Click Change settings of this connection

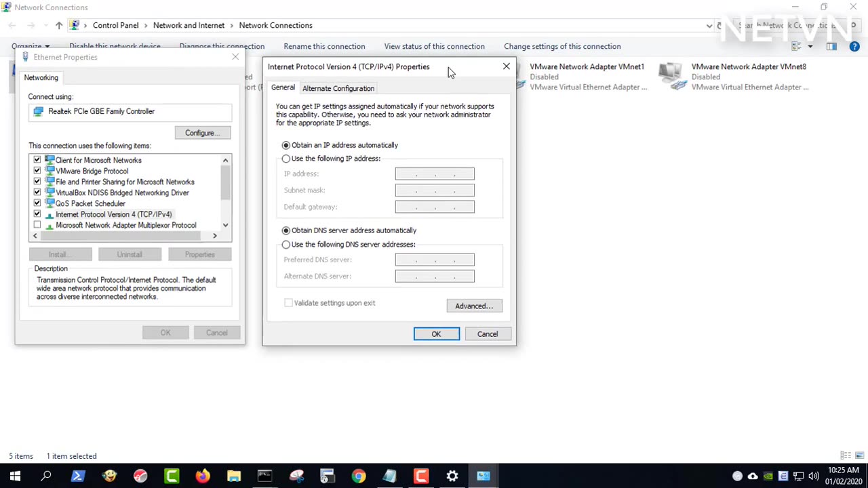click(x=562, y=46)
